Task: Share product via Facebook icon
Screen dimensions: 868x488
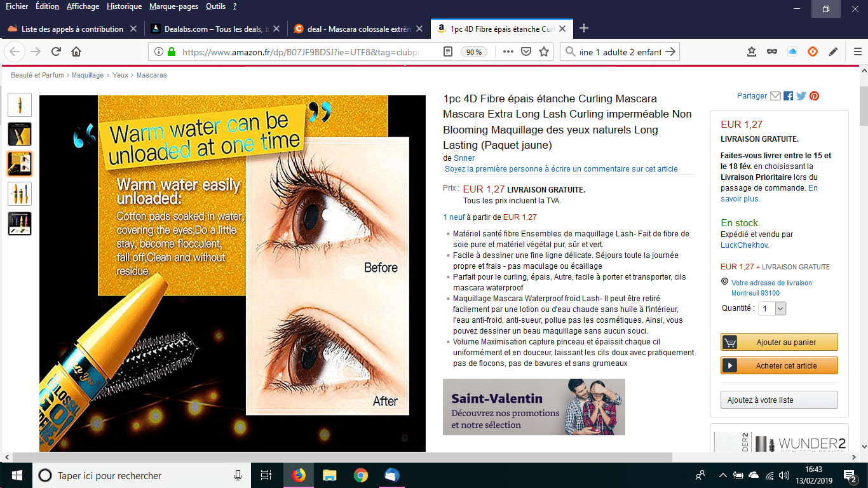Action: click(788, 96)
